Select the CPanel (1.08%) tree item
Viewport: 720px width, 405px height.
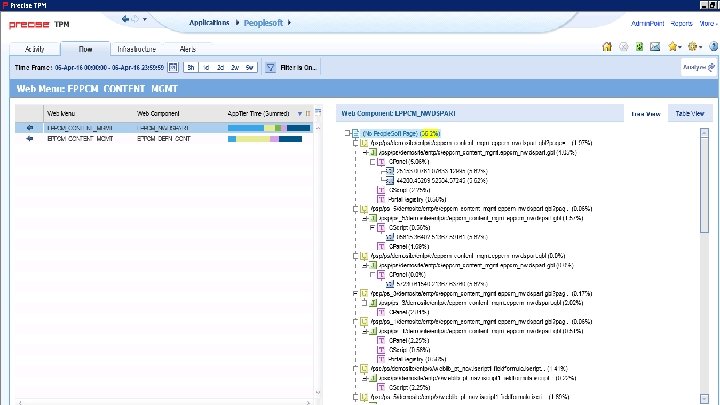tap(409, 247)
